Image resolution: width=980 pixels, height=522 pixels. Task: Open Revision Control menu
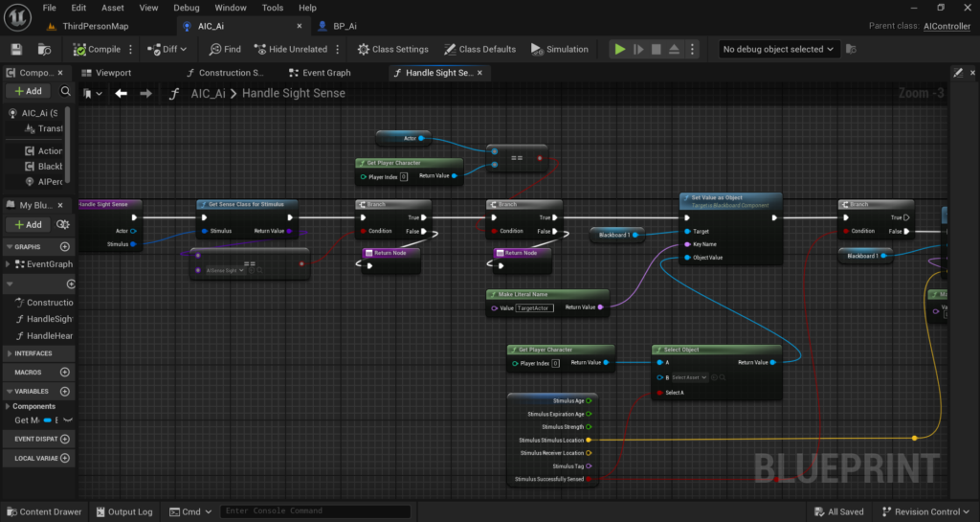pyautogui.click(x=925, y=511)
